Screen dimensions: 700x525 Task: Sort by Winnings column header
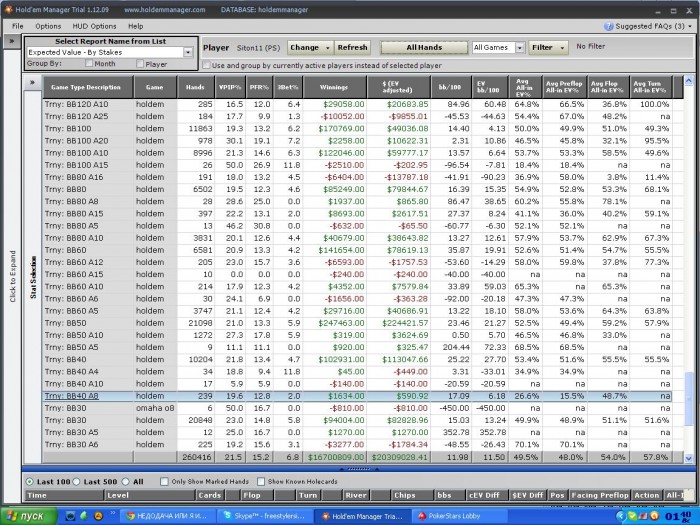point(334,87)
